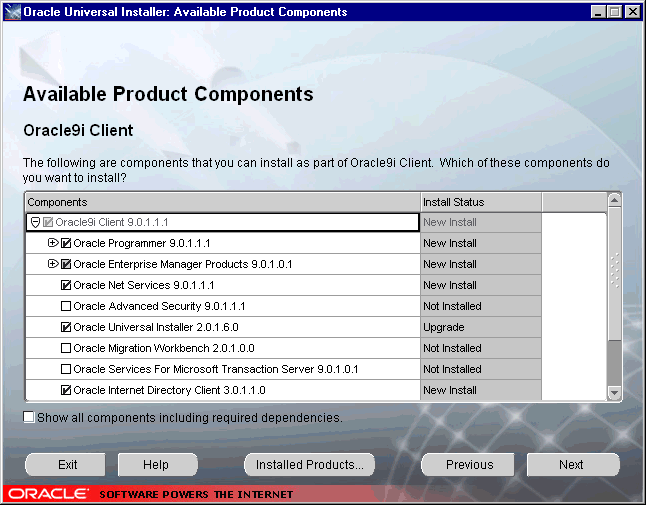646x505 pixels.
Task: Uncheck Oracle Programmer 9.0.1.1.1 checkbox
Action: pyautogui.click(x=66, y=243)
